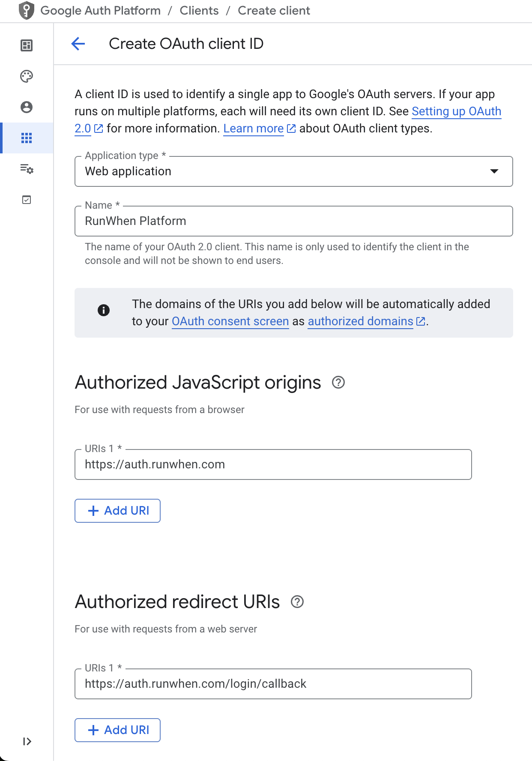
Task: Click the Google Auth Platform shield logo
Action: click(27, 10)
